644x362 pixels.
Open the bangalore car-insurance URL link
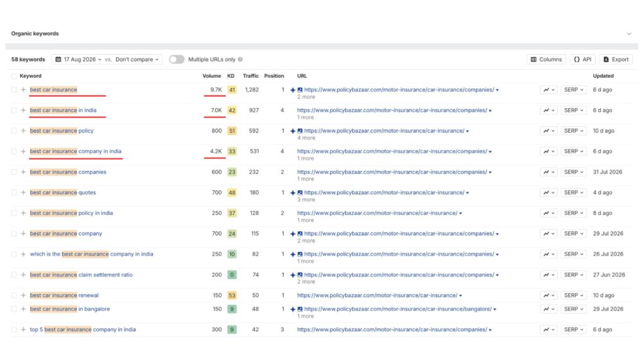pos(397,309)
